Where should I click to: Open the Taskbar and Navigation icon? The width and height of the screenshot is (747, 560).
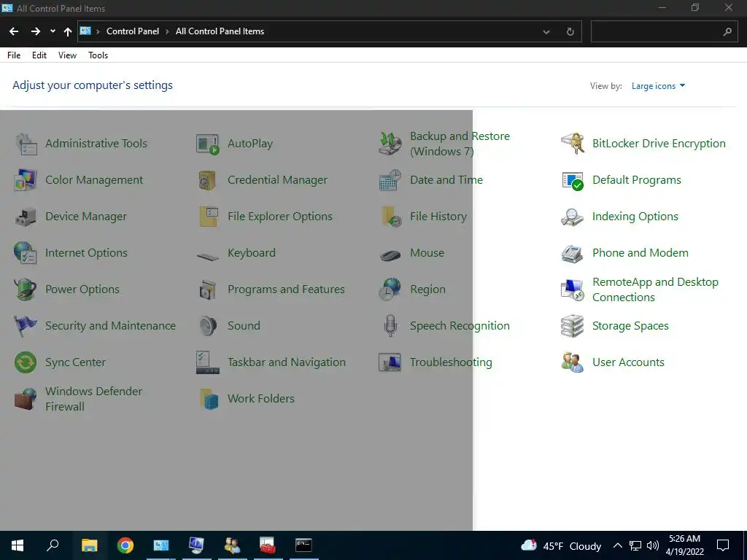208,362
